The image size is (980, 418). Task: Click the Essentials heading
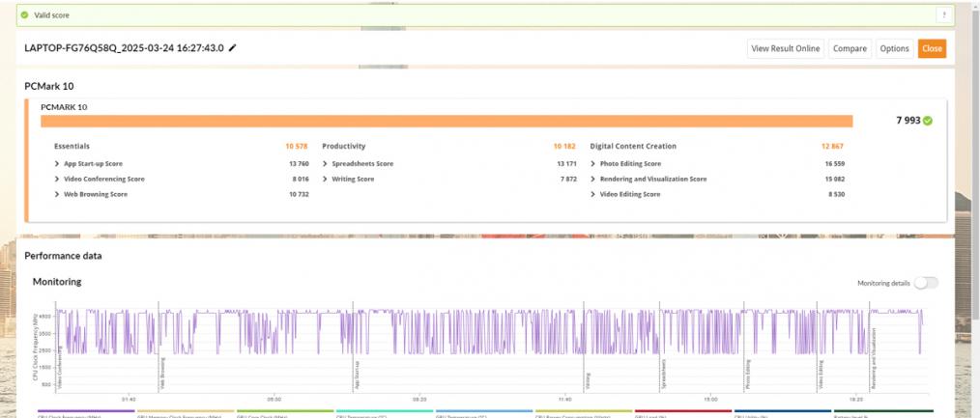(72, 146)
